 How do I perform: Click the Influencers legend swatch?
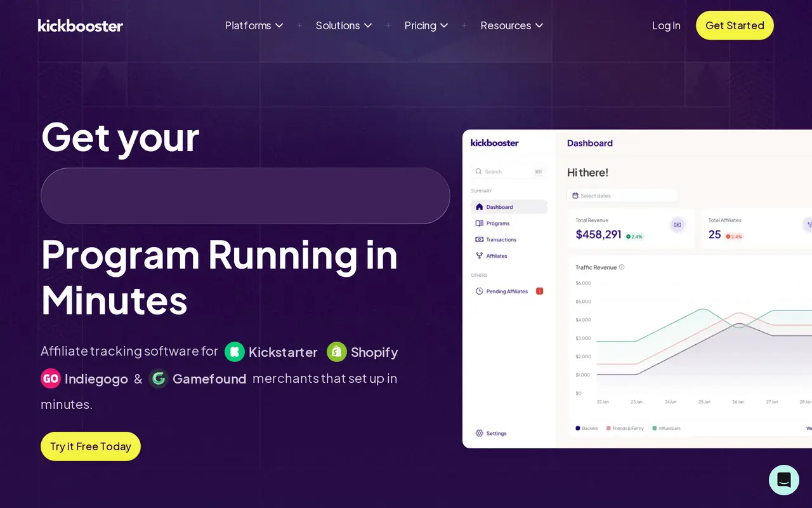click(655, 429)
